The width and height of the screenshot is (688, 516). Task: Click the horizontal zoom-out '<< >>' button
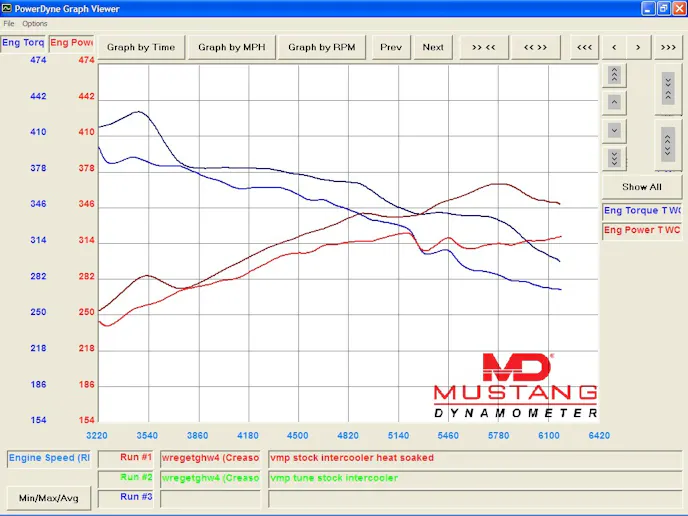(x=535, y=47)
